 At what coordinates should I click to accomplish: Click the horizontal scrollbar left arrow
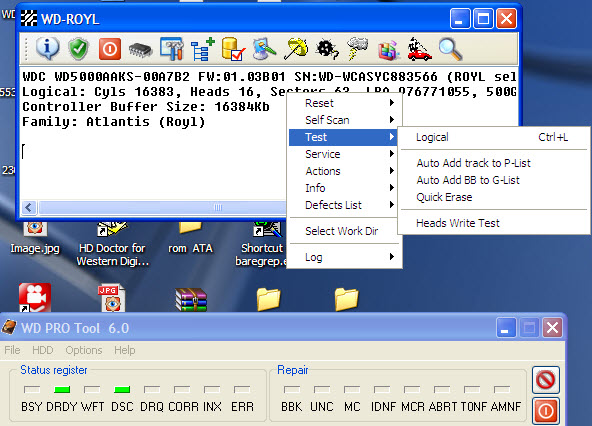pos(29,207)
